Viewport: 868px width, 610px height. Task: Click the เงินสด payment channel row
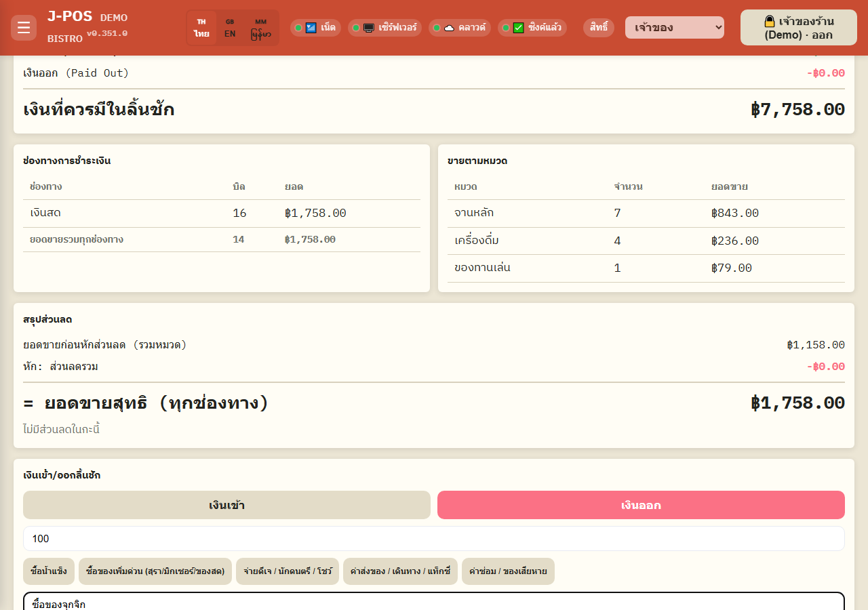222,213
